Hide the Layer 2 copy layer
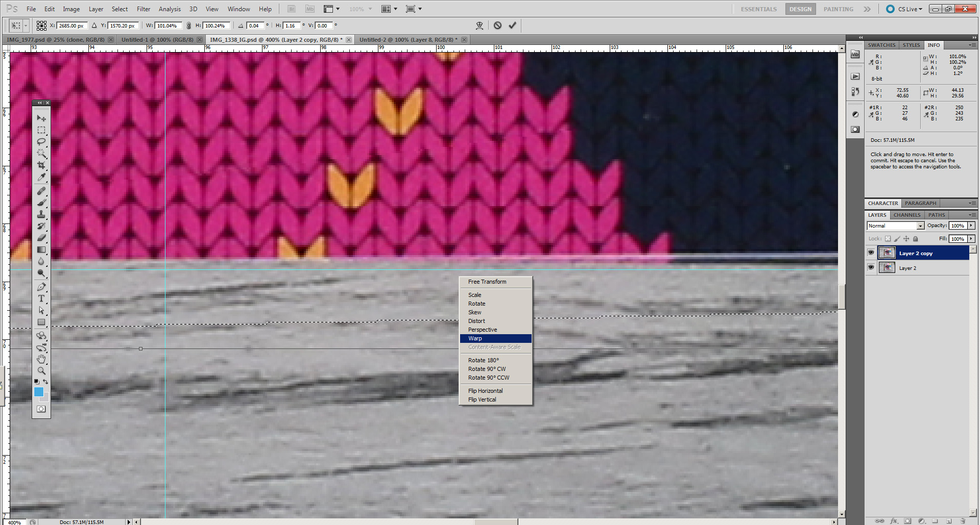This screenshot has height=525, width=980. click(x=871, y=253)
